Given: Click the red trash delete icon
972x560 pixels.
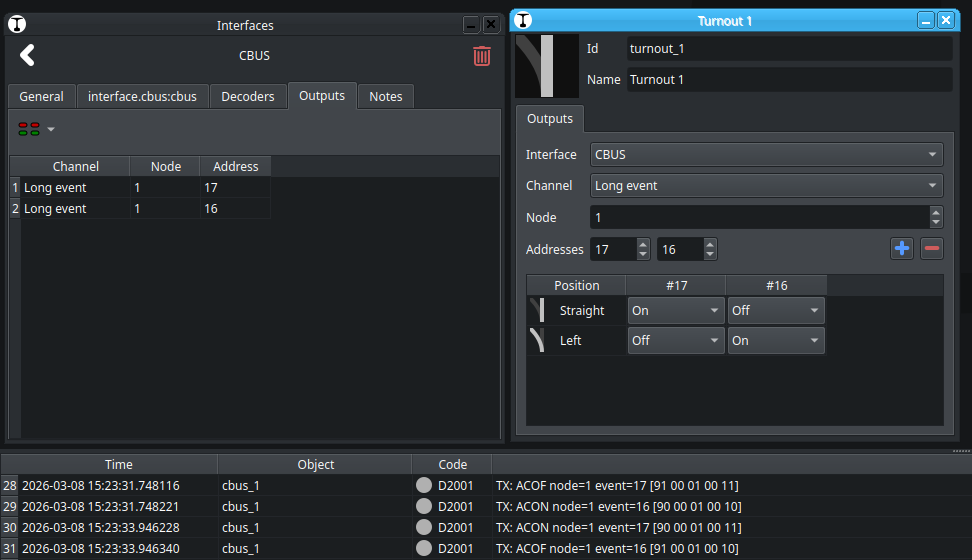Looking at the screenshot, I should [x=482, y=56].
